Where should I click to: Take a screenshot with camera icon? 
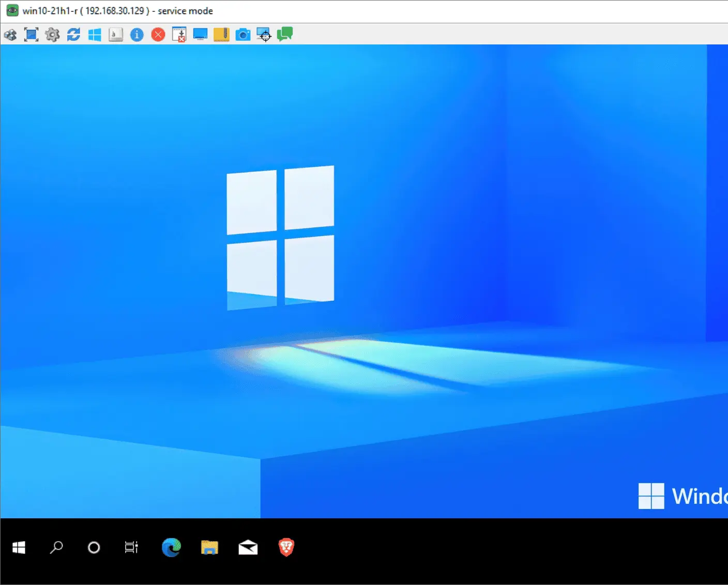[242, 35]
